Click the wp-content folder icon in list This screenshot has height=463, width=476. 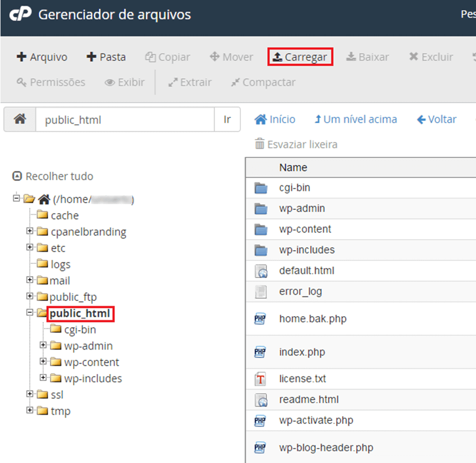pos(261,229)
